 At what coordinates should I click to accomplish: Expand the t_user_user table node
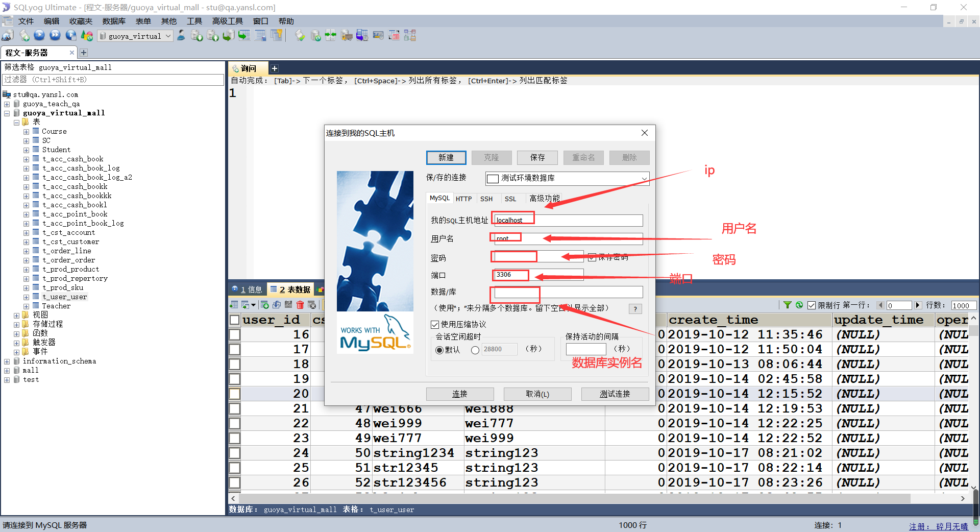(26, 297)
